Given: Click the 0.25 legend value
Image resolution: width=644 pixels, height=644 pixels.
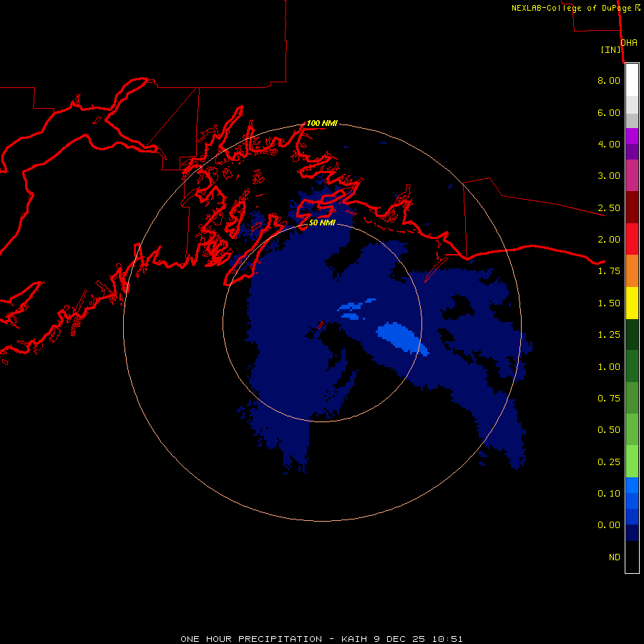Looking at the screenshot, I should [609, 462].
